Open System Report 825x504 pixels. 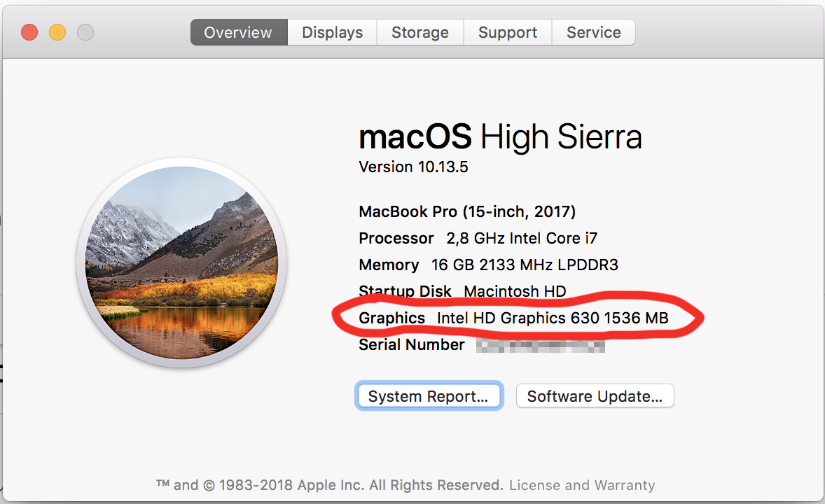pos(428,396)
